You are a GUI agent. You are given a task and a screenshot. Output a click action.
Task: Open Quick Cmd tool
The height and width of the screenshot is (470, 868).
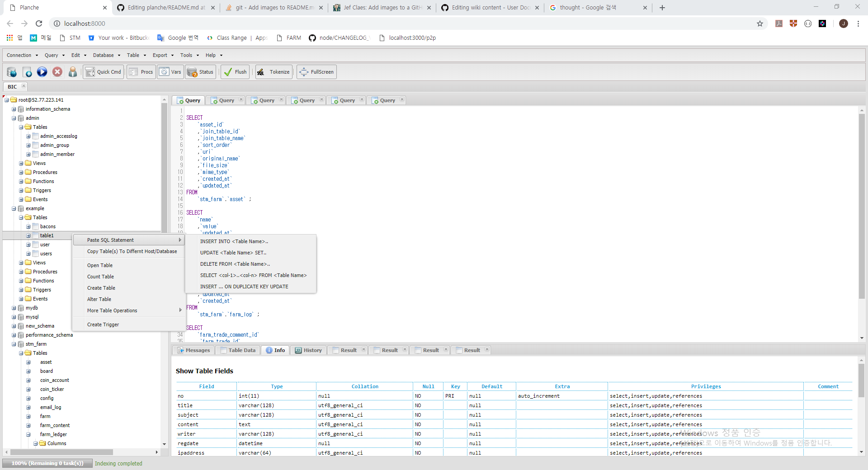point(104,72)
